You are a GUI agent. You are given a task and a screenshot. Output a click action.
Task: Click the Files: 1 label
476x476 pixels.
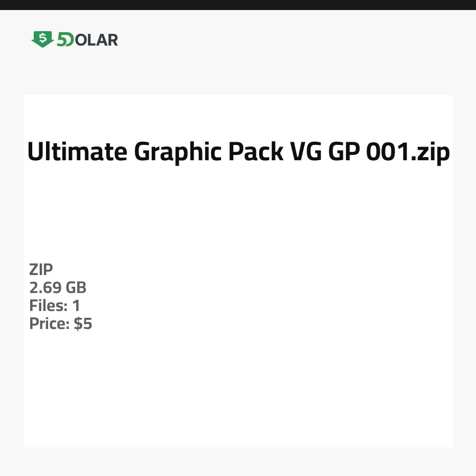[x=54, y=306]
